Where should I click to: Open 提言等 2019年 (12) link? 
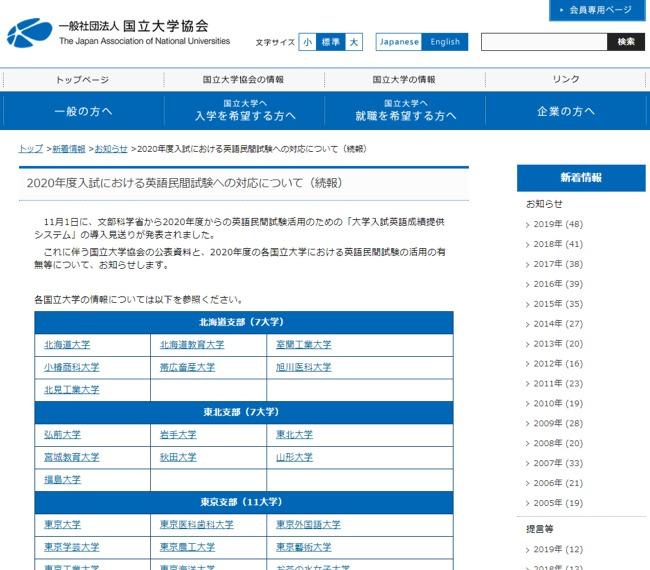point(558,549)
